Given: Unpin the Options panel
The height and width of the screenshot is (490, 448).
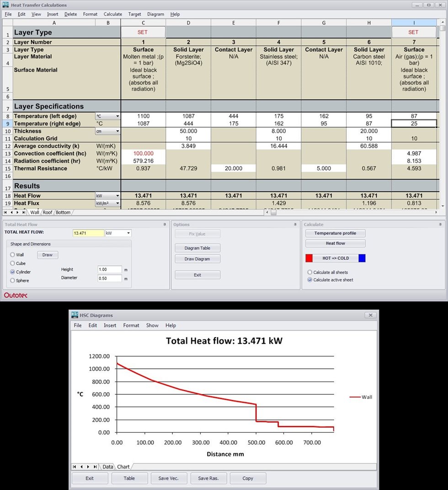Looking at the screenshot, I should pyautogui.click(x=295, y=225).
